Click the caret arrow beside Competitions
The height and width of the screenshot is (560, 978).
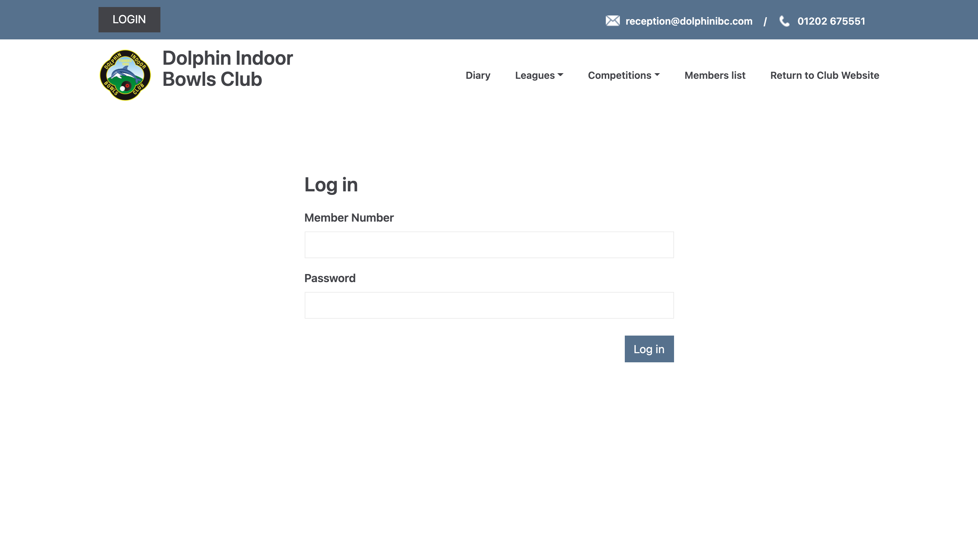pyautogui.click(x=657, y=75)
